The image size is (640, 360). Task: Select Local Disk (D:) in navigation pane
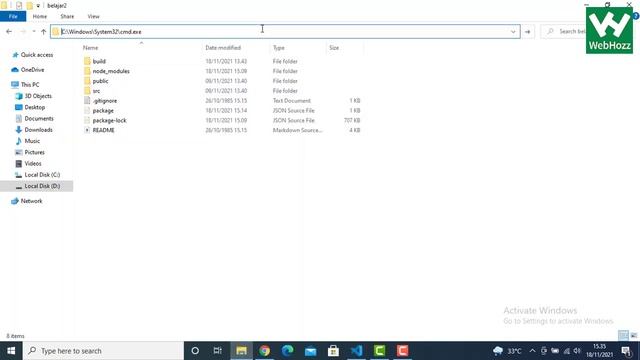click(42, 186)
